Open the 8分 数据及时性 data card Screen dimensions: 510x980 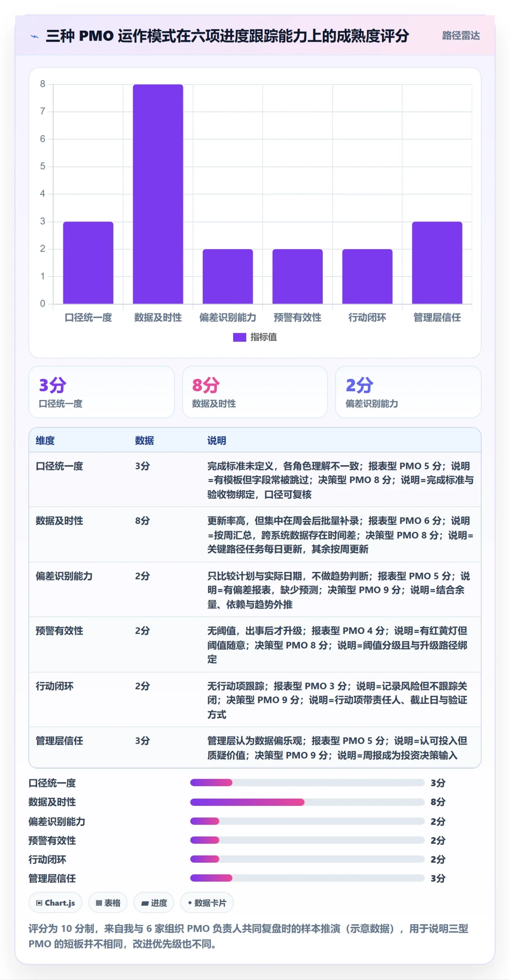click(x=255, y=392)
